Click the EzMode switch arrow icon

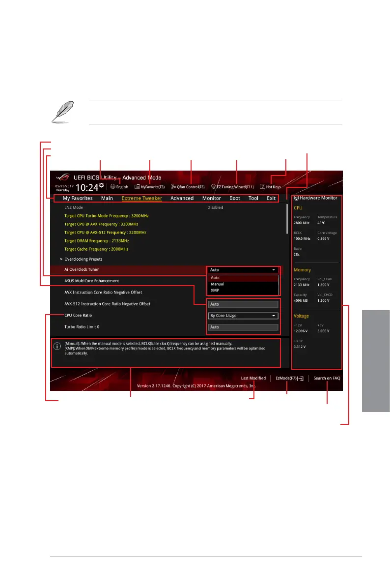point(301,379)
